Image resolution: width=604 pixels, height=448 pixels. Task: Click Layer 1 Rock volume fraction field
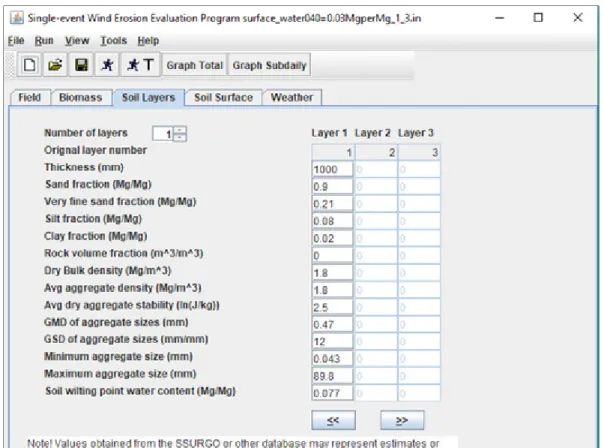click(332, 255)
